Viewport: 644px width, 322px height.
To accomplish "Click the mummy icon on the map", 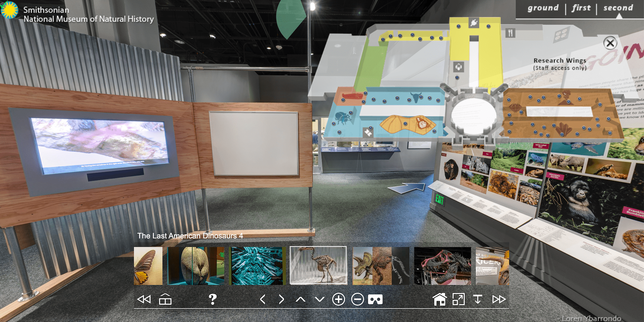I will pos(422,123).
